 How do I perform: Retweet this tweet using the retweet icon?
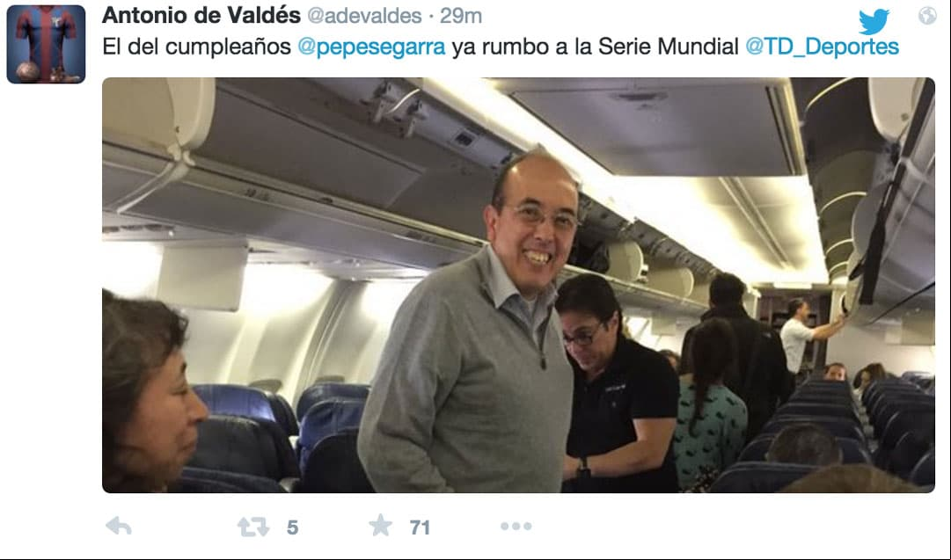point(253,527)
